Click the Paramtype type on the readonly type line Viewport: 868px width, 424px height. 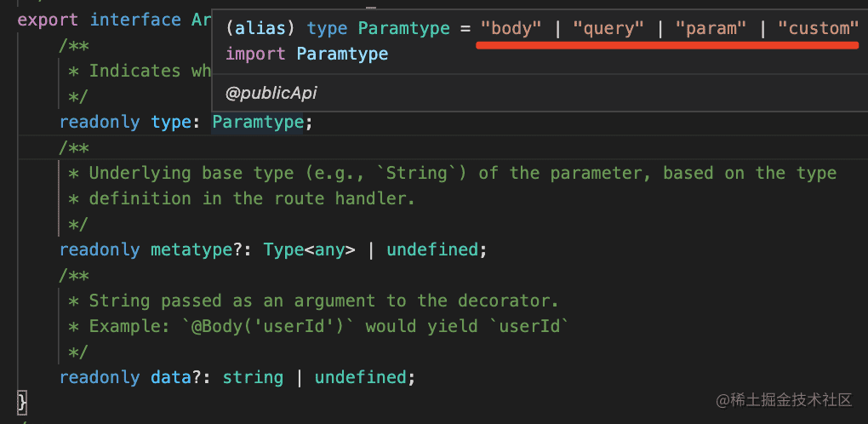[x=257, y=122]
